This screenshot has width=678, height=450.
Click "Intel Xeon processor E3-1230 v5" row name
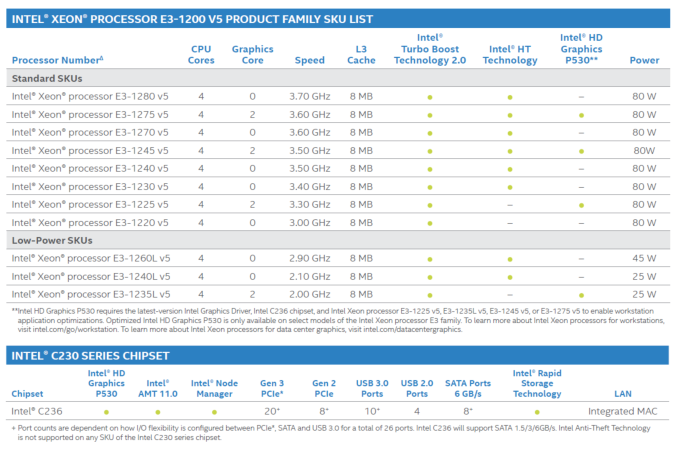[x=90, y=186]
